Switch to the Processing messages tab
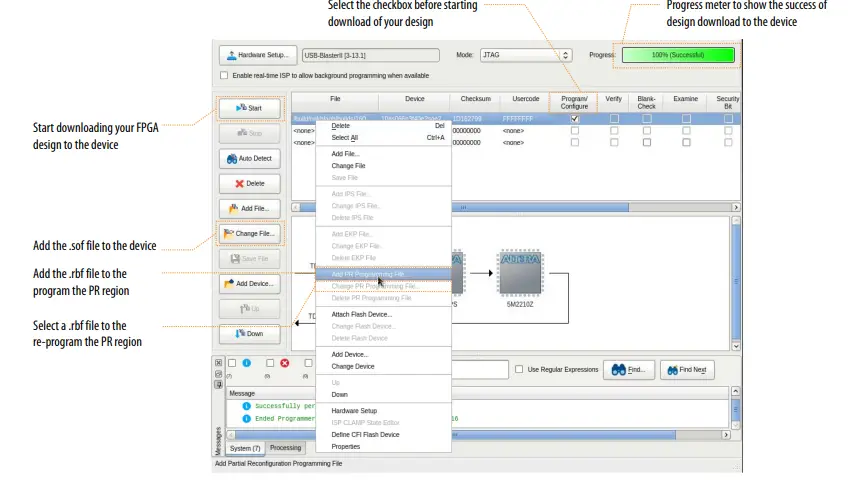Image resolution: width=854 pixels, height=480 pixels. (285, 448)
